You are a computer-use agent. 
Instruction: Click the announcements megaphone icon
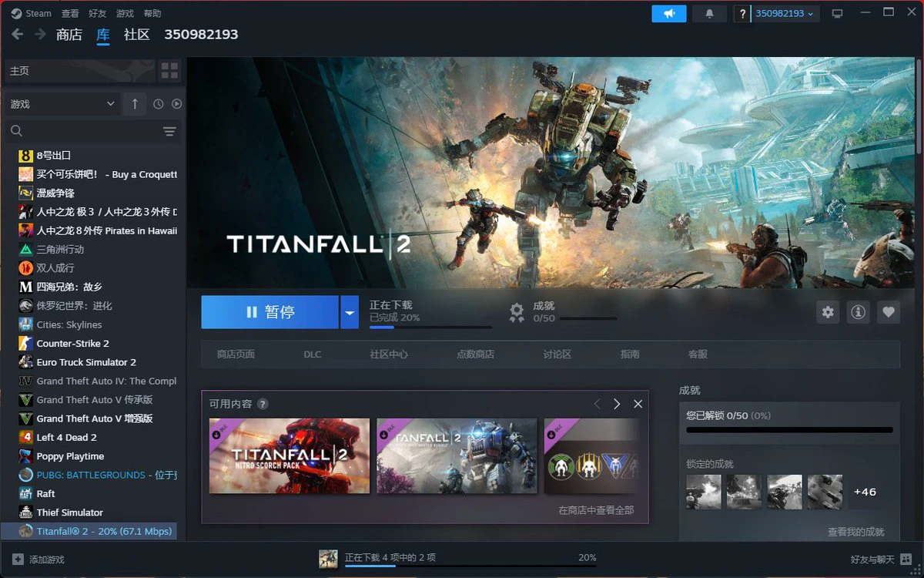pyautogui.click(x=668, y=14)
